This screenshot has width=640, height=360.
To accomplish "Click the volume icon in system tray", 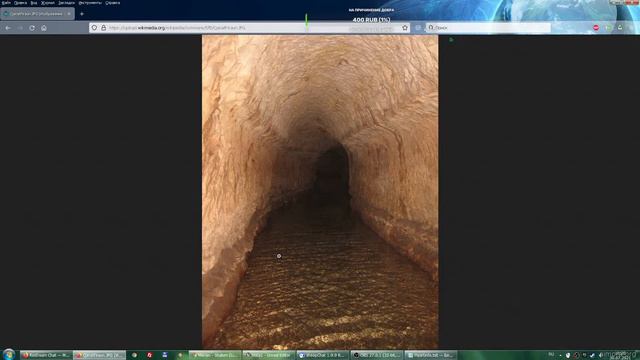I will (600, 355).
